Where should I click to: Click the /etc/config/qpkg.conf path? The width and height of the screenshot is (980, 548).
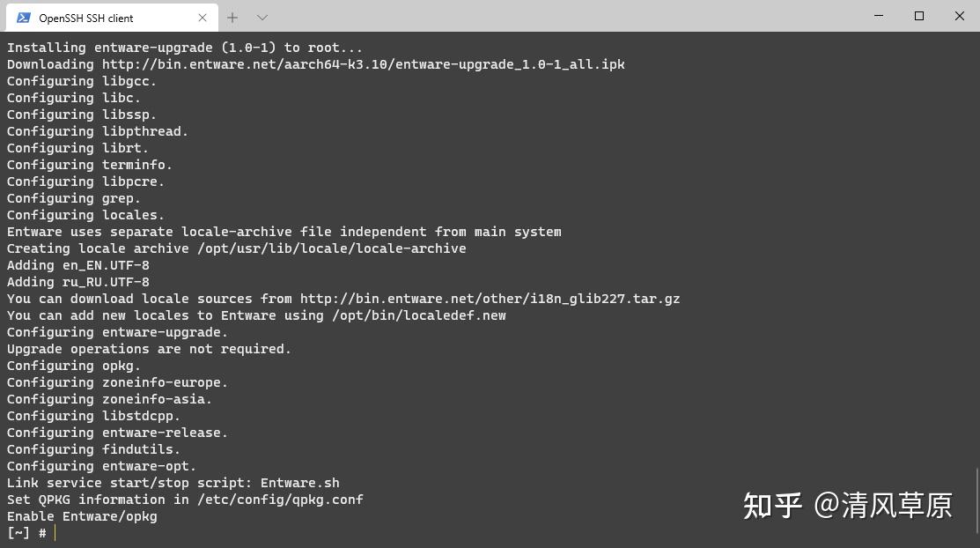280,500
